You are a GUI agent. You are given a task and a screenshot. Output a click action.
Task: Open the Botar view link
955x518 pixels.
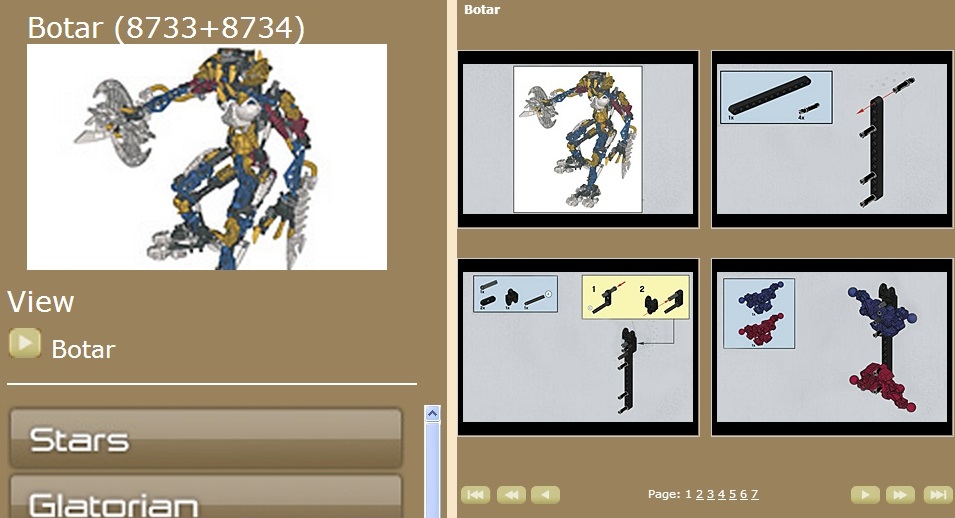(x=83, y=349)
